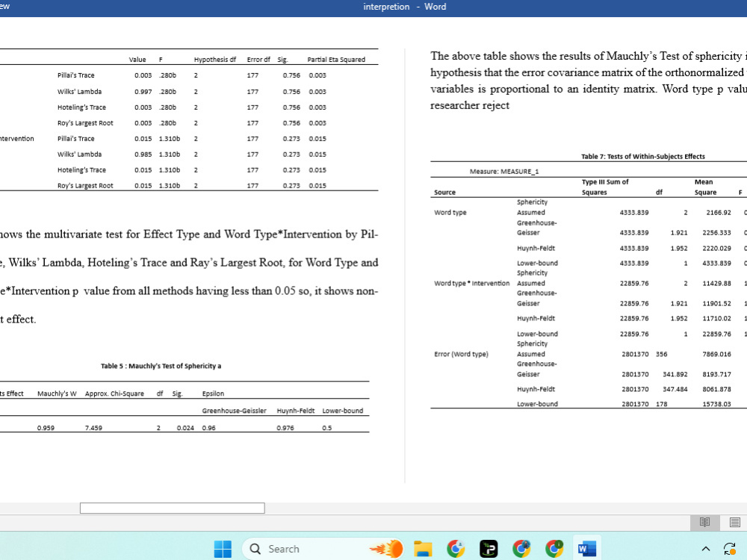Click the sync icon in the system tray

[730, 549]
